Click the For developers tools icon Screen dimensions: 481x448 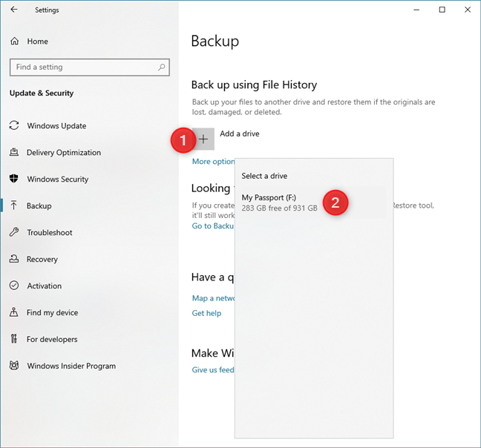coord(14,339)
